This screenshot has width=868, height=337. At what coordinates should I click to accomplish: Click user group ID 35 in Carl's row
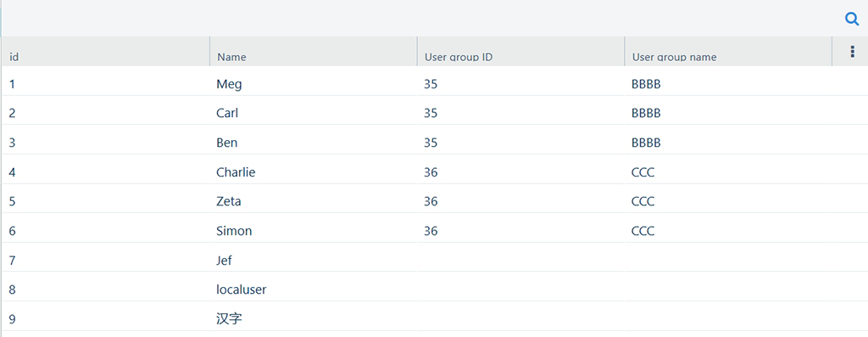431,113
